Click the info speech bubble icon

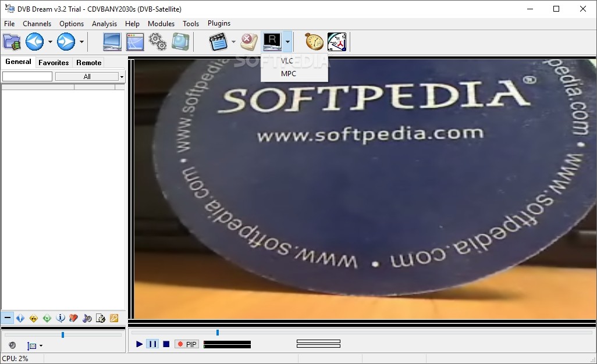coord(60,318)
